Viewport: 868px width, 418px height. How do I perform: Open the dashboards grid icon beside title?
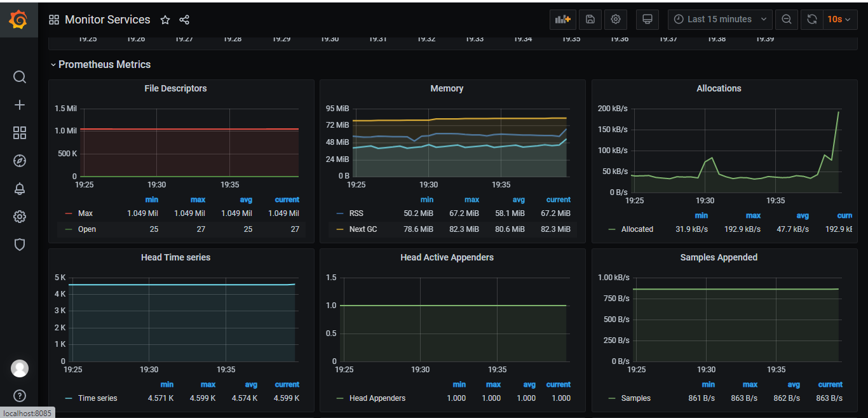54,20
